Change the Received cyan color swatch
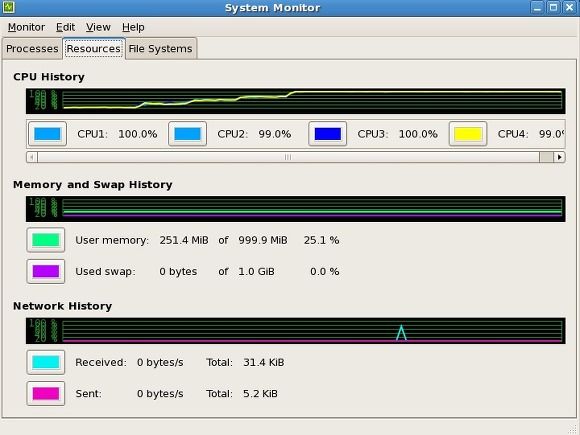Viewport: 580px width, 435px height. pos(45,362)
